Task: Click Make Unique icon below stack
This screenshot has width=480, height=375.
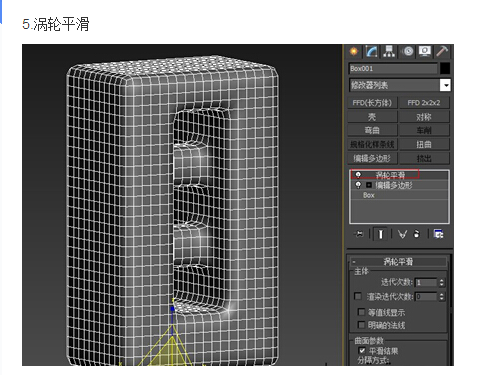Action: point(402,234)
